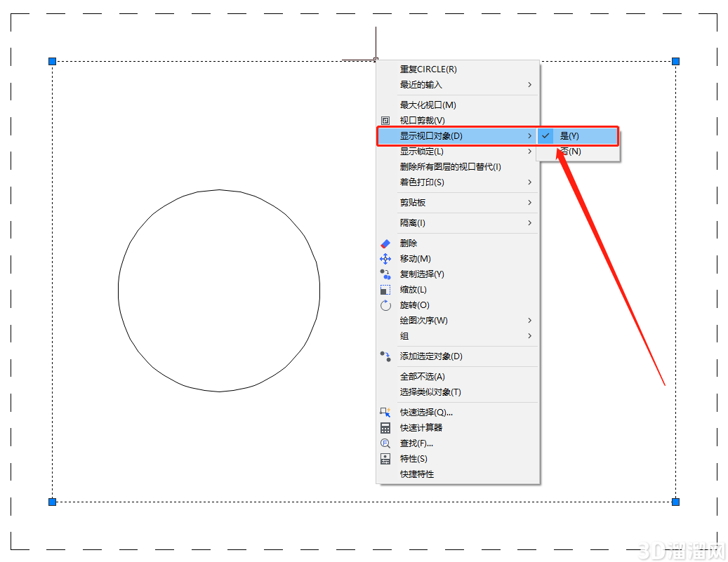The image size is (728, 562).
Task: Expand the 最近的输入 submenu arrow
Action: [529, 84]
